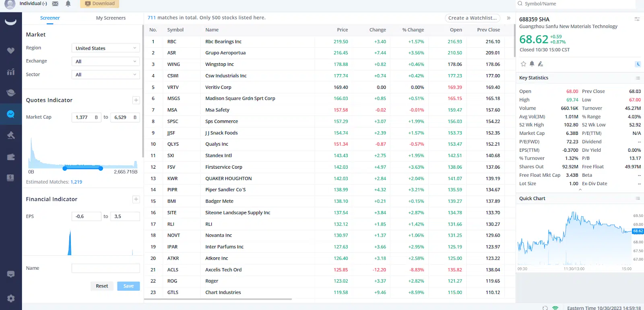Add a Financial Indicator with plus icon
Image resolution: width=644 pixels, height=310 pixels.
coord(136,199)
